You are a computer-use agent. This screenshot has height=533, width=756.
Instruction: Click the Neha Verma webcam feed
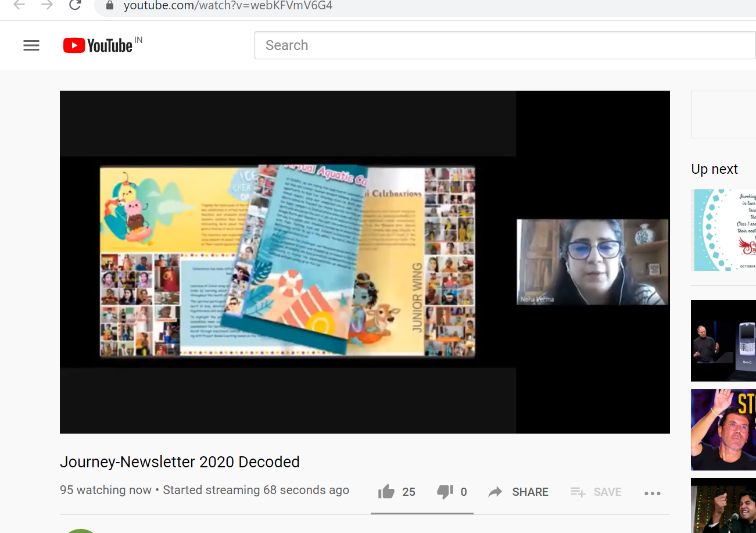coord(592,262)
